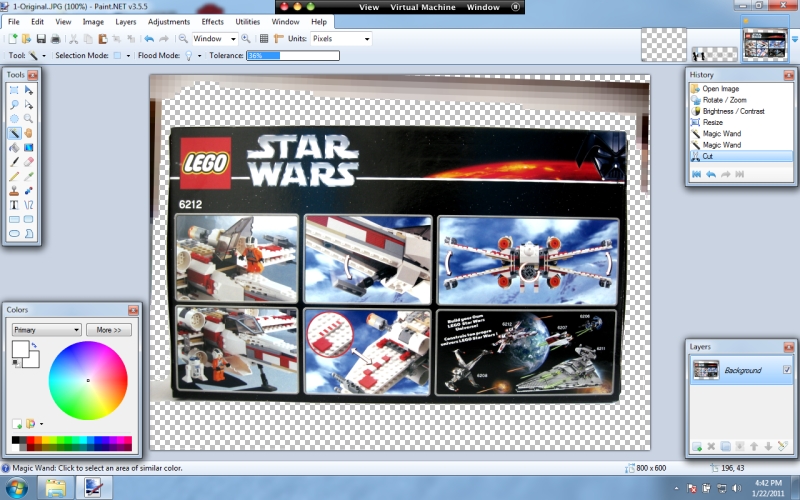This screenshot has height=500, width=800.
Task: Select the Clone Stamp tool
Action: tap(14, 190)
